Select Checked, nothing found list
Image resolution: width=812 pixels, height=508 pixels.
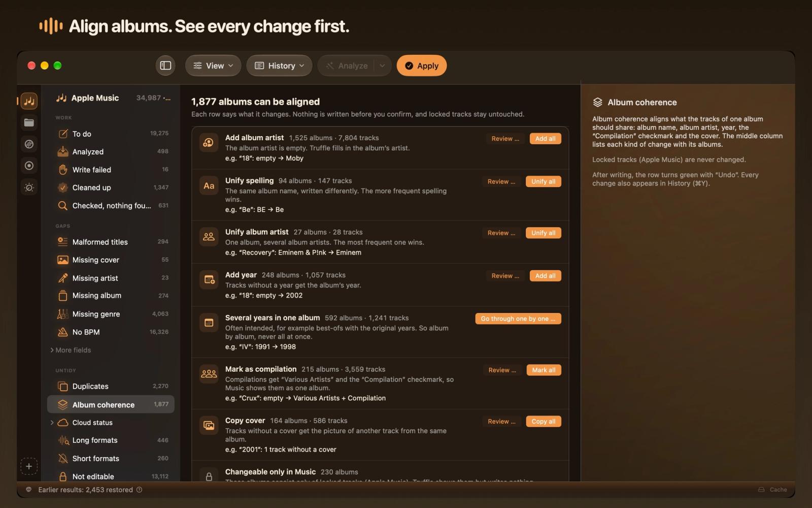point(111,206)
